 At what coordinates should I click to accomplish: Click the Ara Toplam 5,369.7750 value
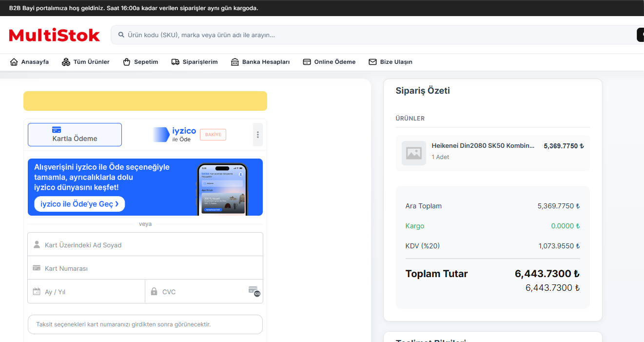[x=559, y=206]
